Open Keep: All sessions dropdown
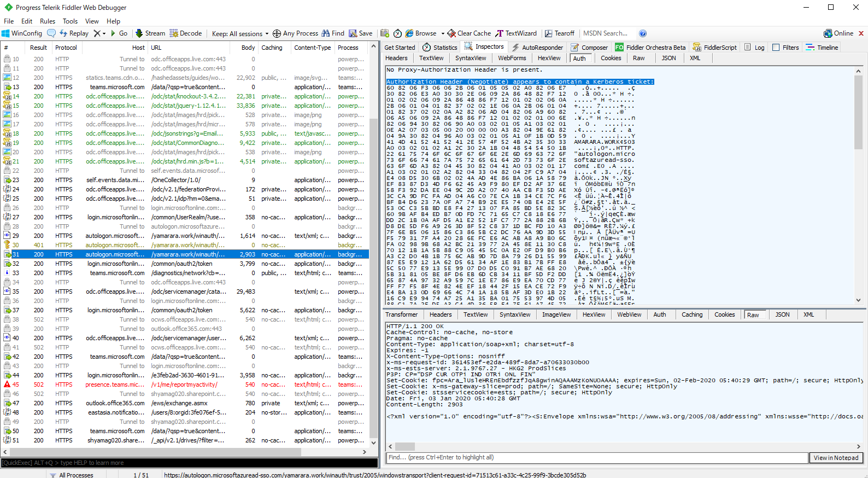Image resolution: width=868 pixels, height=478 pixels. (x=240, y=33)
